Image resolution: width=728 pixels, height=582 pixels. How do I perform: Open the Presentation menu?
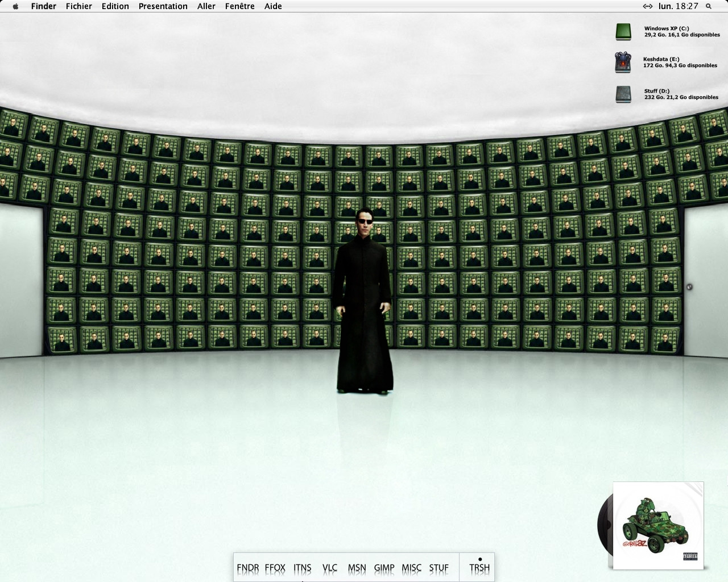coord(163,6)
